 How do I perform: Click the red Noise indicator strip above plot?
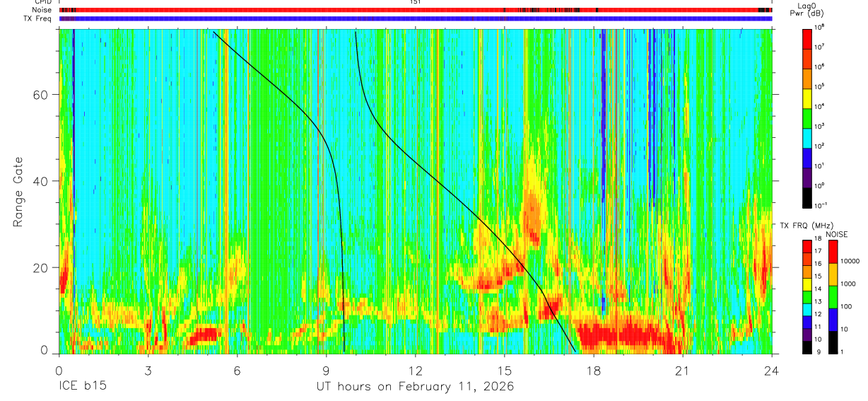point(416,10)
